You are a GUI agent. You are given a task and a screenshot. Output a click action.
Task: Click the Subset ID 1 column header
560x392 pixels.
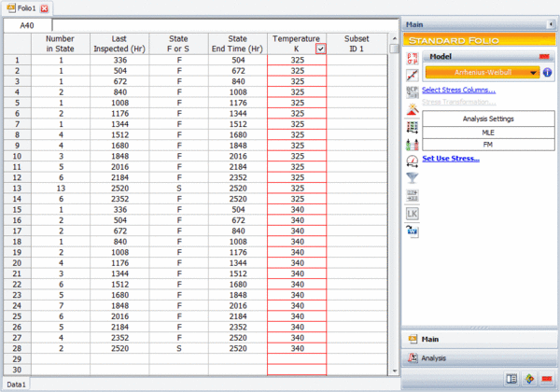click(x=357, y=44)
